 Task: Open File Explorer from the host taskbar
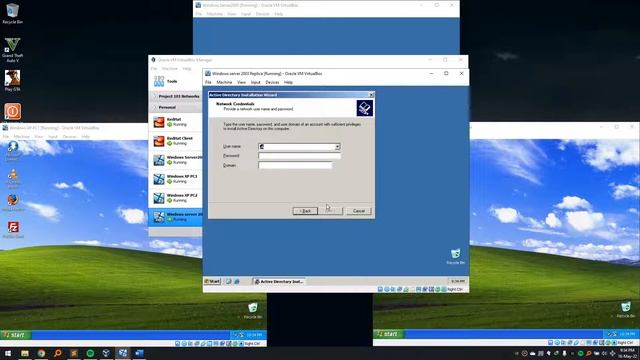[x=25, y=353]
